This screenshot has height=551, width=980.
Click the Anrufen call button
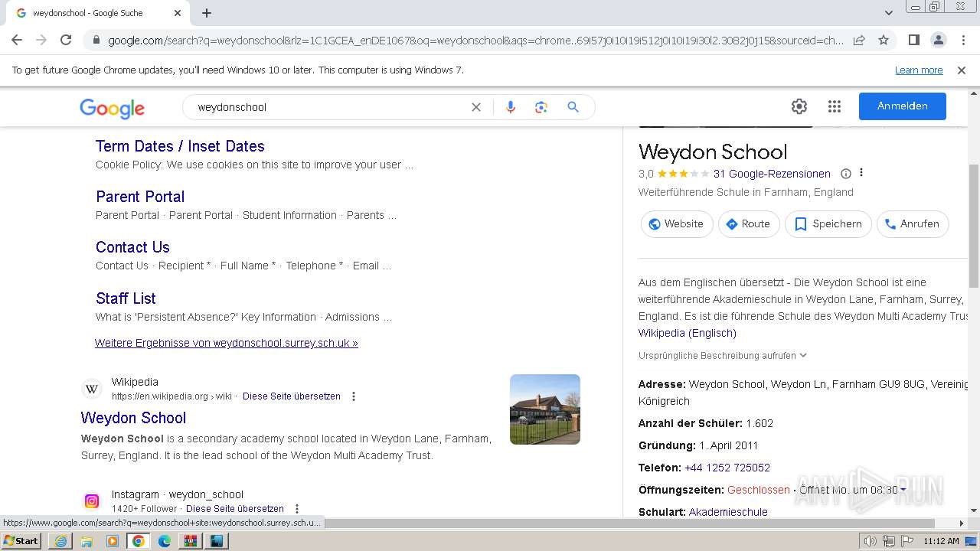click(x=913, y=224)
